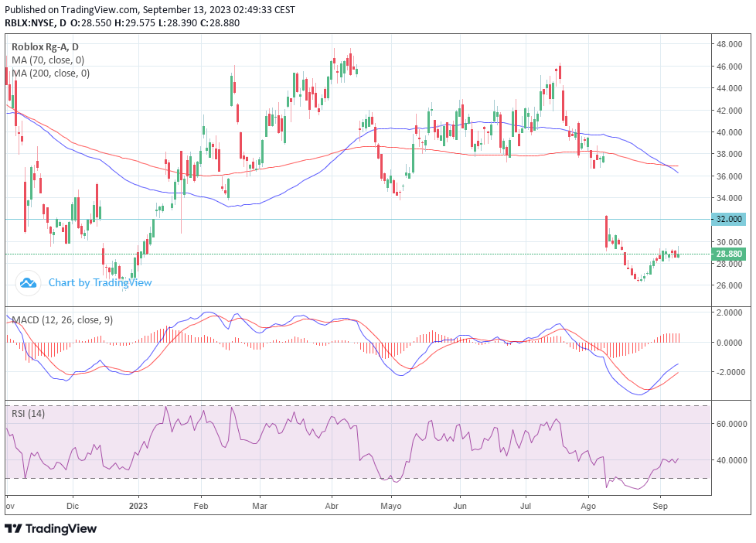Open the Chart by TradingView link
The height and width of the screenshot is (543, 756).
coord(100,283)
